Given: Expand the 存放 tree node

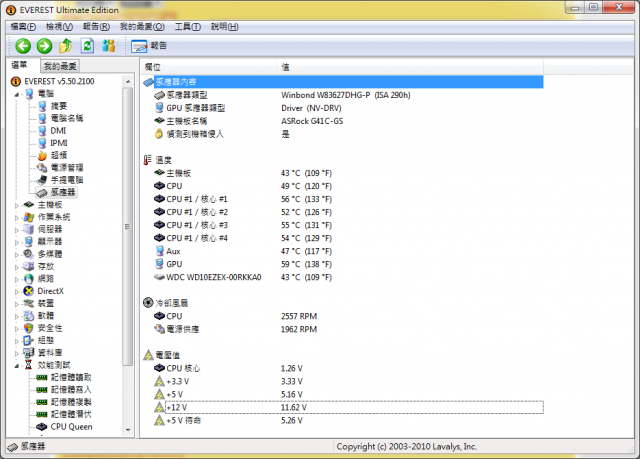Looking at the screenshot, I should [x=17, y=267].
